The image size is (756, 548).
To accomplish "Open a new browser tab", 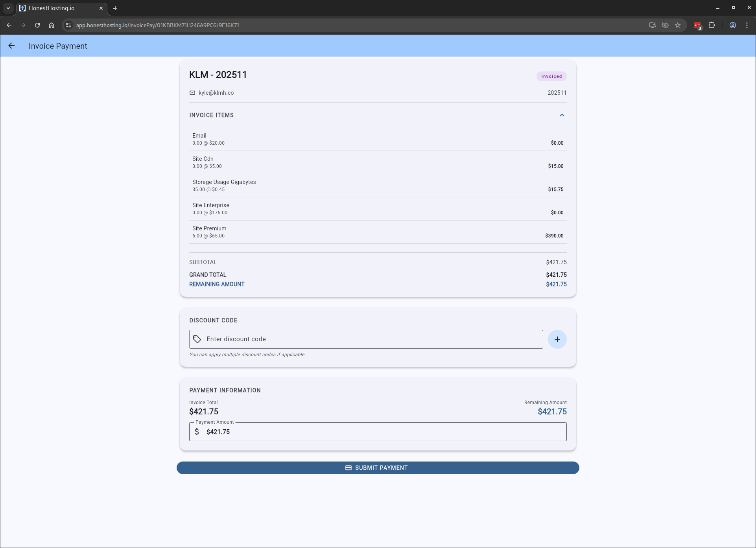I will (115, 8).
